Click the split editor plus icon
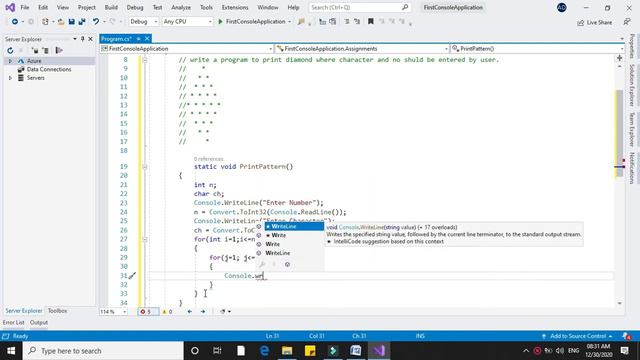This screenshot has height=360, width=640. (620, 58)
